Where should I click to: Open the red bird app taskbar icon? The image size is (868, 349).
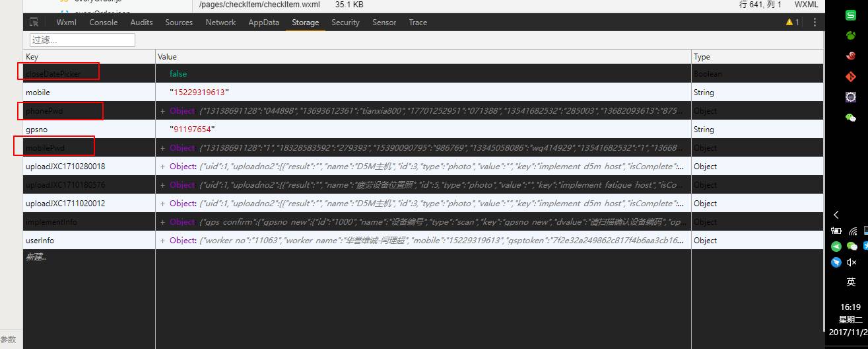(851, 56)
